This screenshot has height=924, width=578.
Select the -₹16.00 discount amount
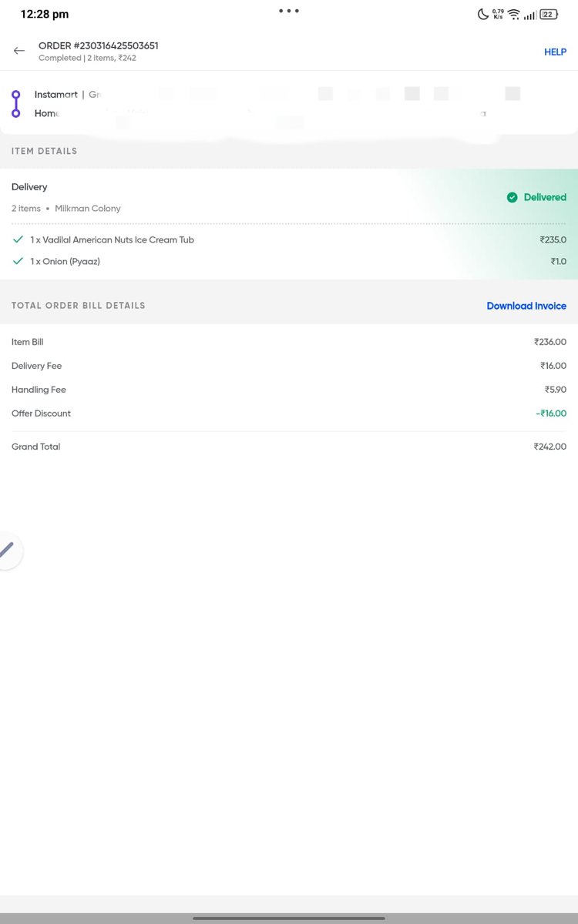coord(551,413)
